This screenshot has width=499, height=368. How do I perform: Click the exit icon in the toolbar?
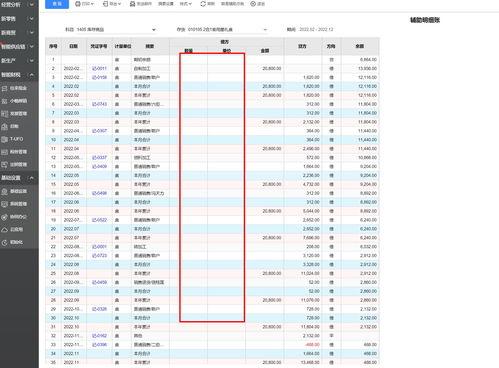(253, 4)
